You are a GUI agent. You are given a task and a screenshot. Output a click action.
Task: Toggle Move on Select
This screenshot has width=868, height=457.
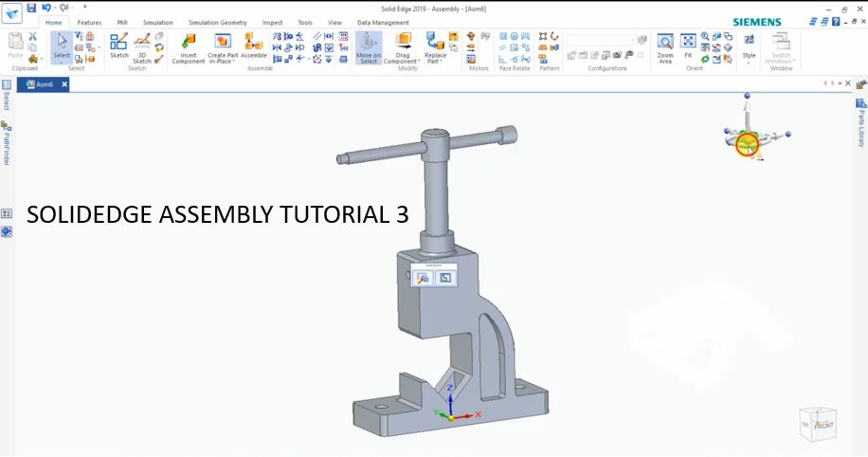368,47
